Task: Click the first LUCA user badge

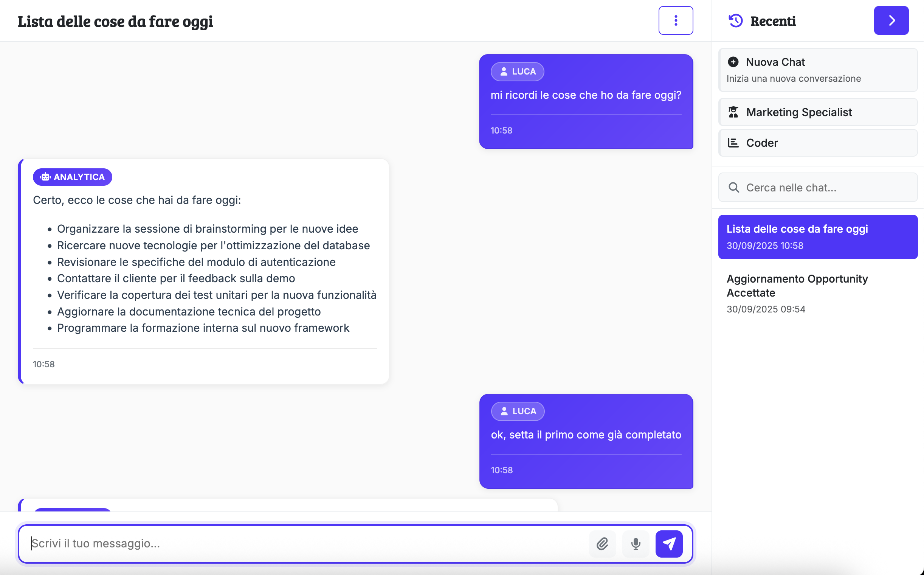Action: [517, 71]
